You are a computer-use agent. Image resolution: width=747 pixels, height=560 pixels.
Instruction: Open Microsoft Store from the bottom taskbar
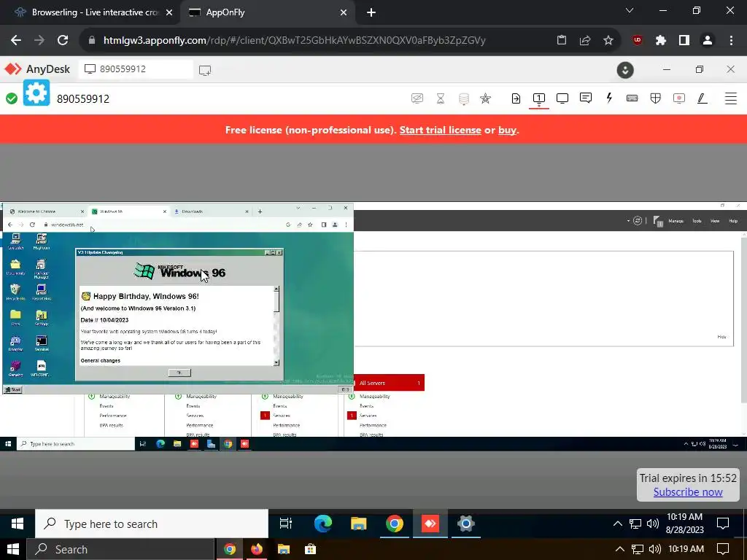point(310,549)
